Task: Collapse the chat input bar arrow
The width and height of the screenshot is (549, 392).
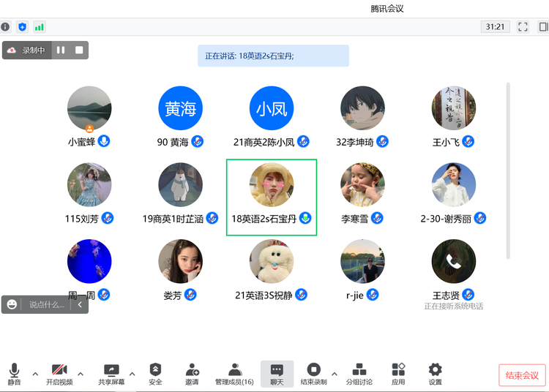Action: [x=80, y=304]
